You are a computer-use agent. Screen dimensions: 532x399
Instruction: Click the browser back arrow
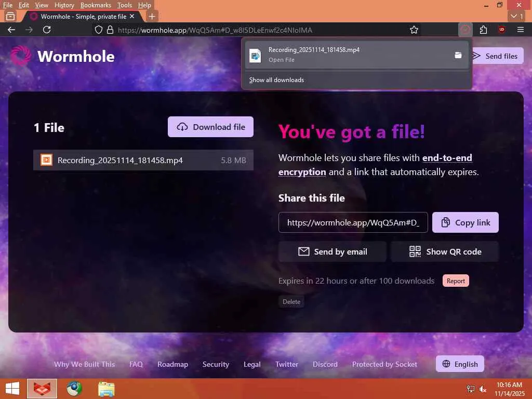11,30
